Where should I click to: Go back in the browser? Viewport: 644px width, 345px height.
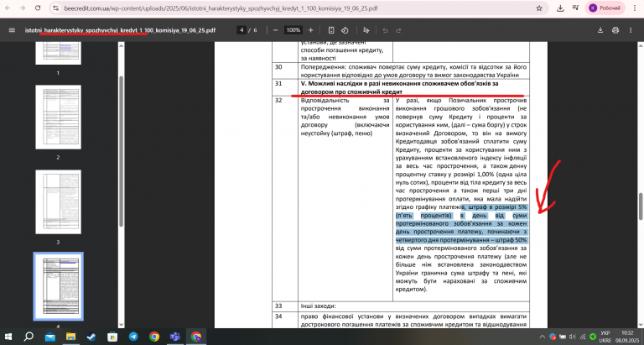pyautogui.click(x=8, y=8)
